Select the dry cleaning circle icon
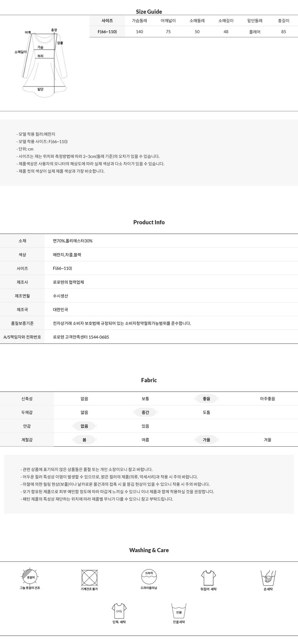The image size is (298, 644). coord(149,576)
